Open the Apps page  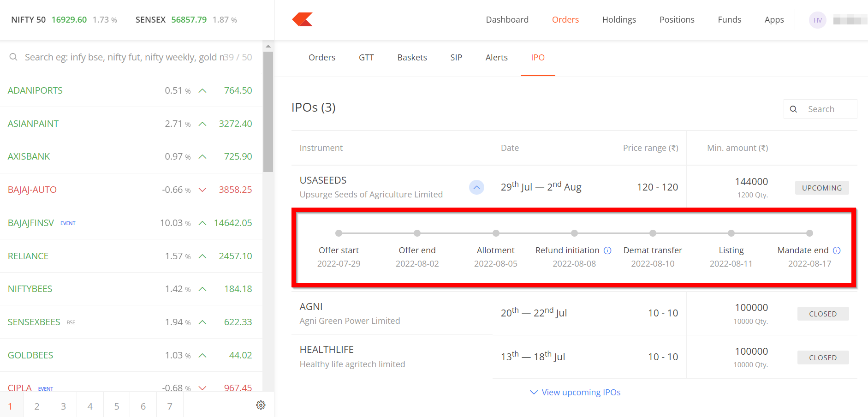[774, 20]
